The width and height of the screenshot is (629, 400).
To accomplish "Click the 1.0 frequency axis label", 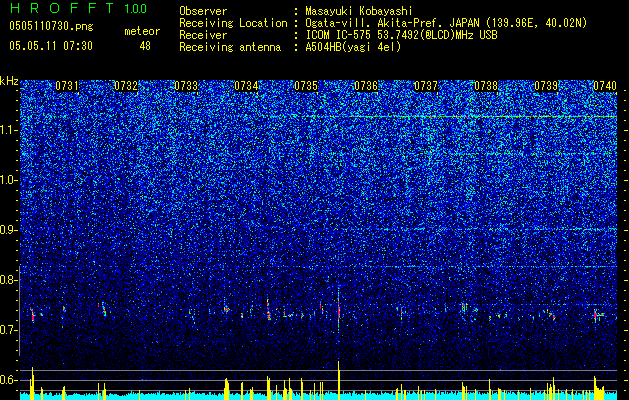I will [x=9, y=180].
